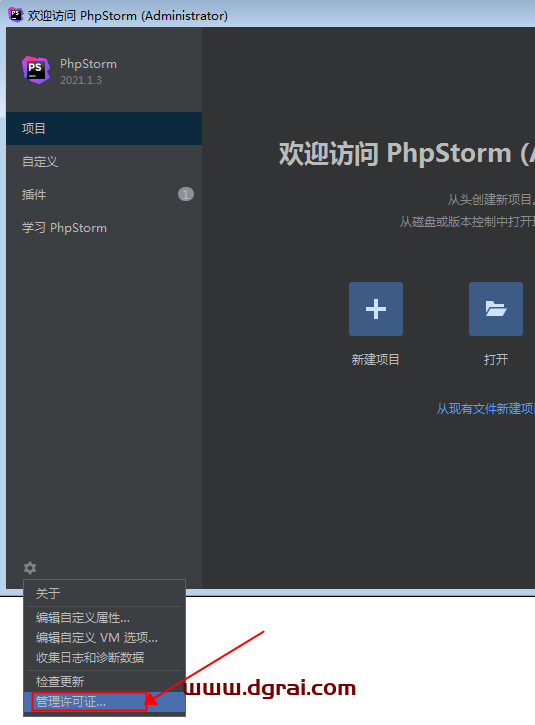Click the PhpStorm product name in sidebar
This screenshot has height=725, width=535.
coord(88,64)
